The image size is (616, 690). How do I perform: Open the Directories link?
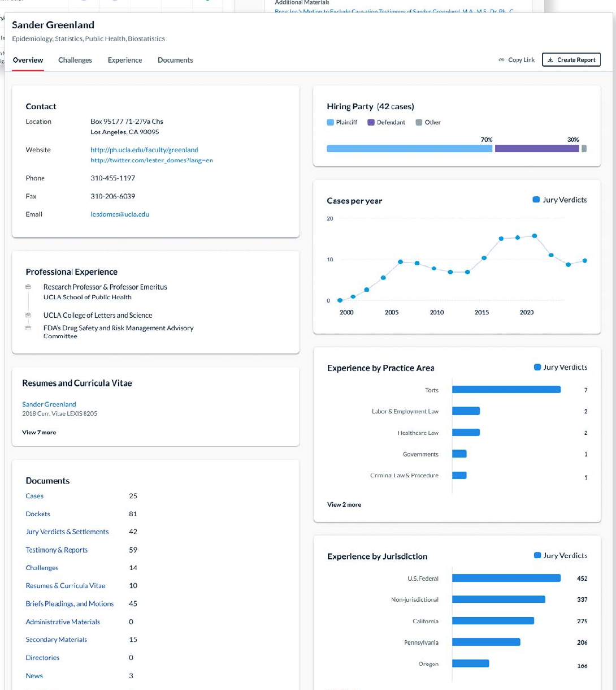point(42,658)
